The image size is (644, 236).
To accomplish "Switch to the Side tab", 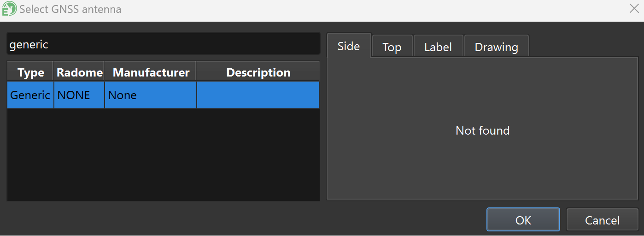I will [349, 46].
